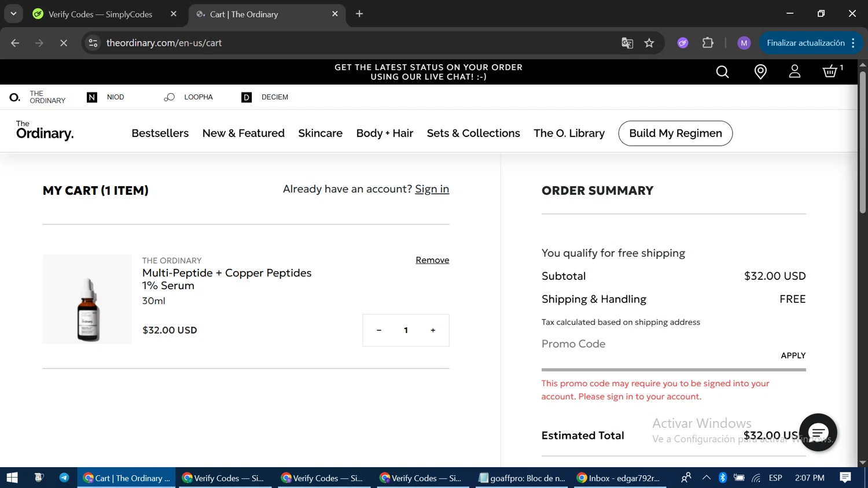
Task: Decrease quantity with minus button
Action: coord(379,330)
